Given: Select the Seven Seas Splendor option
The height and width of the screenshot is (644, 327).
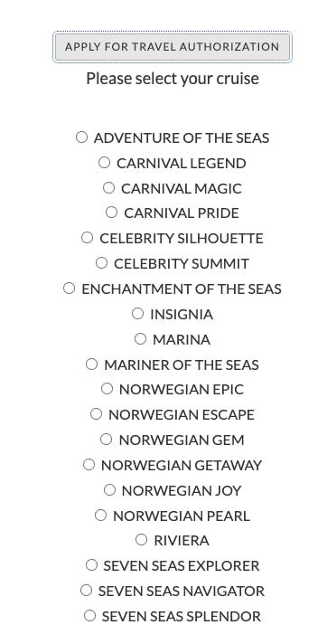Looking at the screenshot, I should pos(89,616).
